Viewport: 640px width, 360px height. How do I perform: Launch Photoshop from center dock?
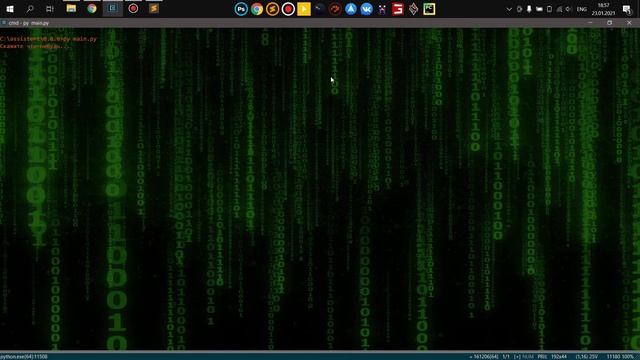point(241,9)
